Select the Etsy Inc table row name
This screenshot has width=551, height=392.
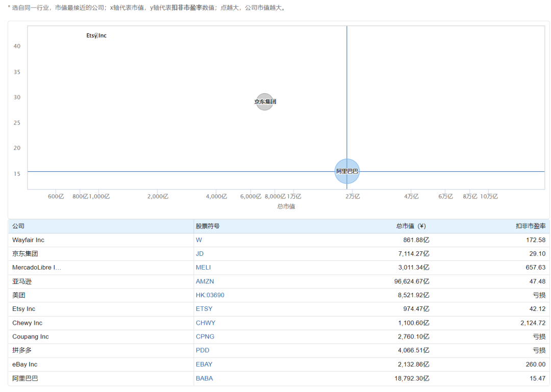pos(23,309)
